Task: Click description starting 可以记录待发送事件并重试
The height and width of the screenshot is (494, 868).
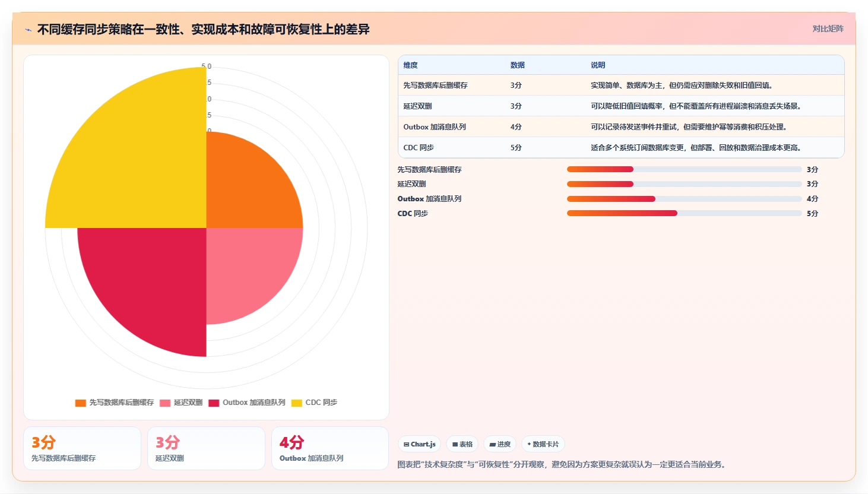Action: [x=690, y=127]
